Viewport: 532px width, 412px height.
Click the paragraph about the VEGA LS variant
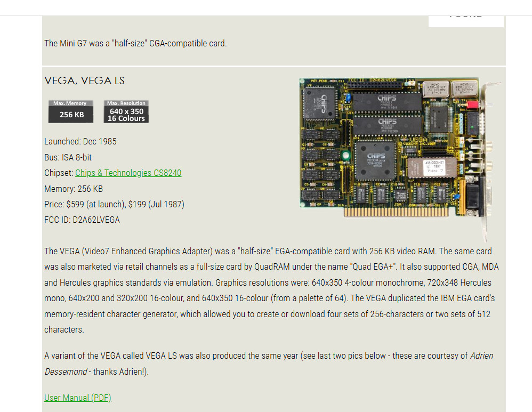269,364
